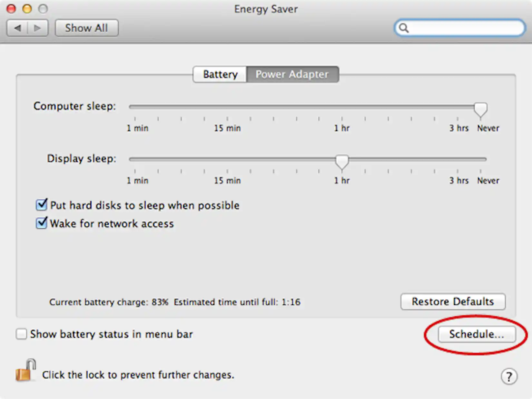Click the 1 hr tick on Computer sleep
The image size is (532, 399).
(342, 118)
